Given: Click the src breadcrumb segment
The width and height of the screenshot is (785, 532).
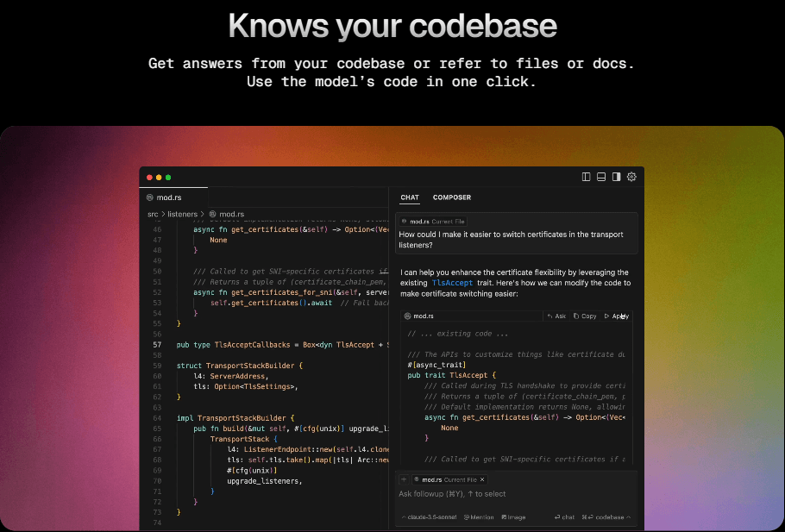Looking at the screenshot, I should pos(153,214).
